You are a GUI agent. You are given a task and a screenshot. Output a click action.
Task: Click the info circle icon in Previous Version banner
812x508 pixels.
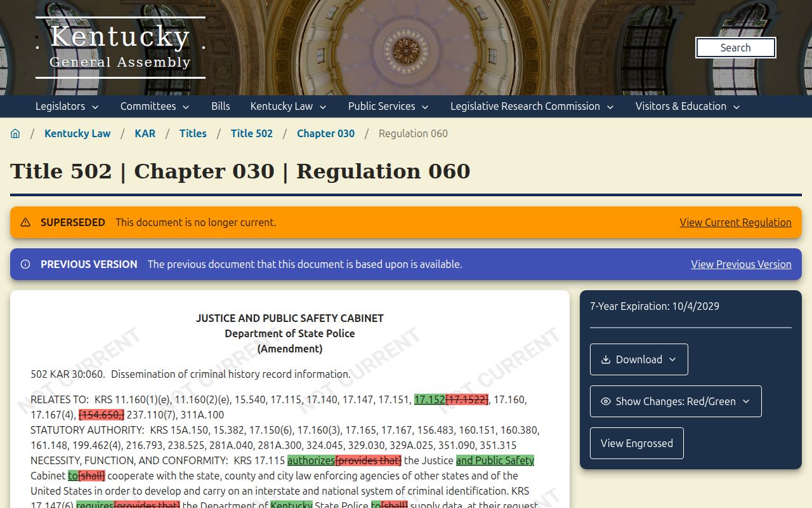tap(25, 264)
